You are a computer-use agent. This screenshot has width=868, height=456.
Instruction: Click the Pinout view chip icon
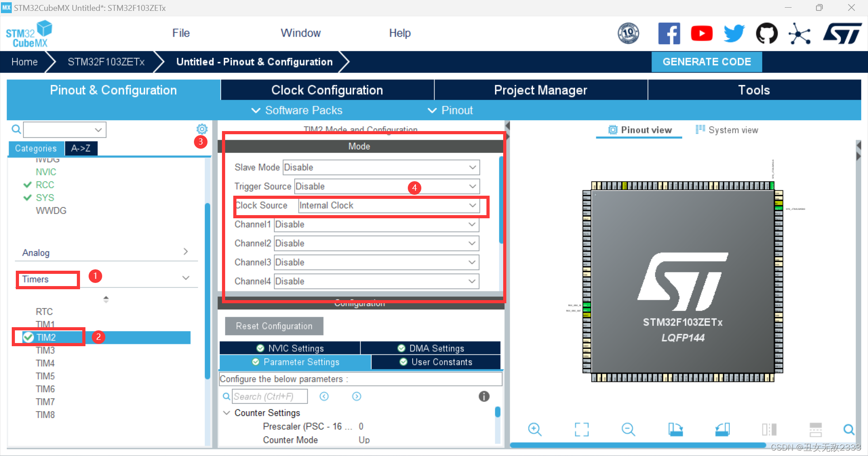pos(613,130)
